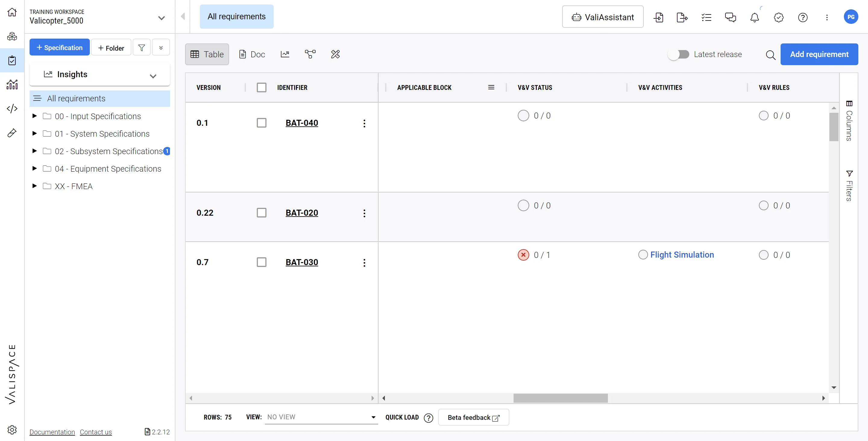Click the collapse-all double chevron button
The height and width of the screenshot is (441, 868).
tap(161, 48)
